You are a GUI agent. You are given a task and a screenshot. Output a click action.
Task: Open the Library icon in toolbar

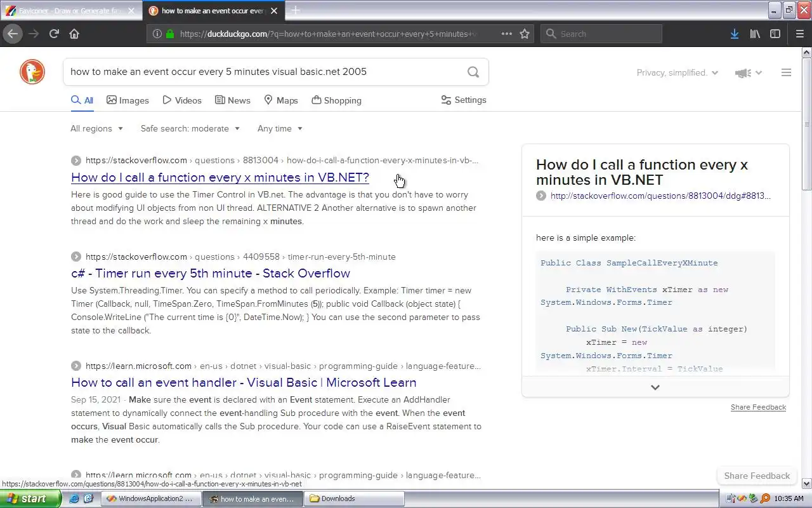click(755, 34)
